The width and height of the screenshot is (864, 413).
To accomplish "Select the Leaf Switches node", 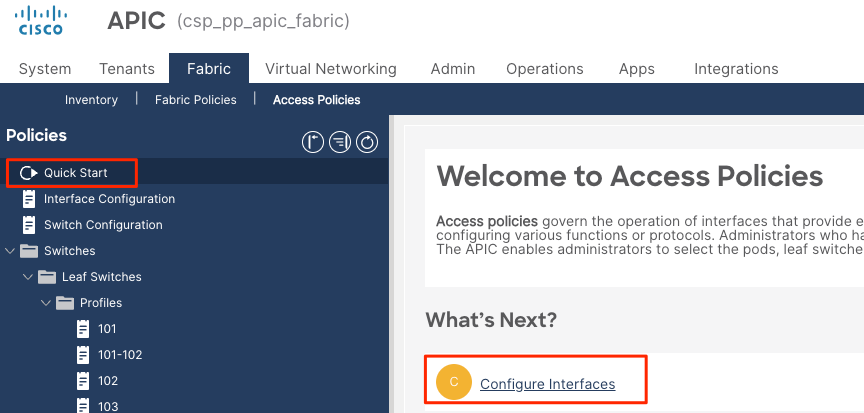I will 101,277.
